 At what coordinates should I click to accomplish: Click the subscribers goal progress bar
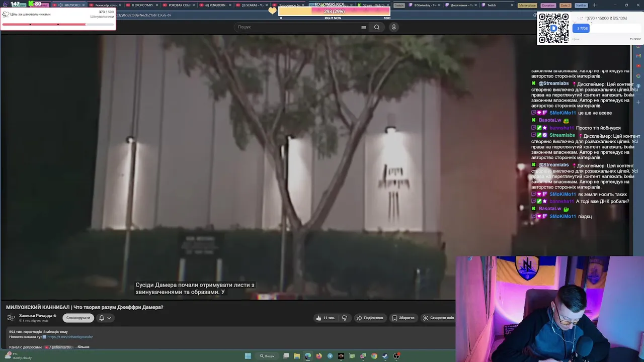click(x=58, y=24)
